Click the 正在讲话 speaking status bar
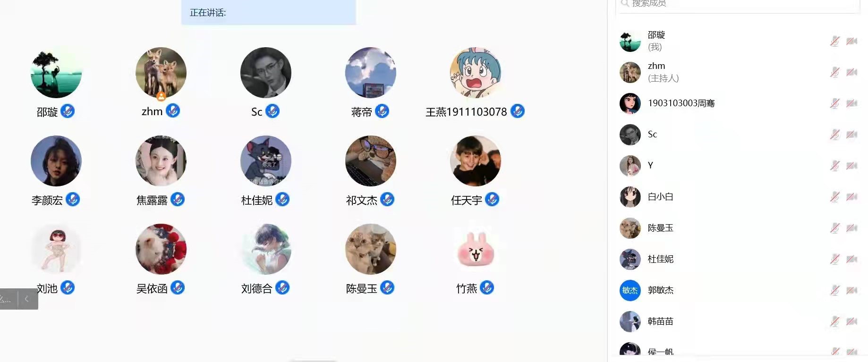Screen dimensions: 868x362 (x=268, y=12)
